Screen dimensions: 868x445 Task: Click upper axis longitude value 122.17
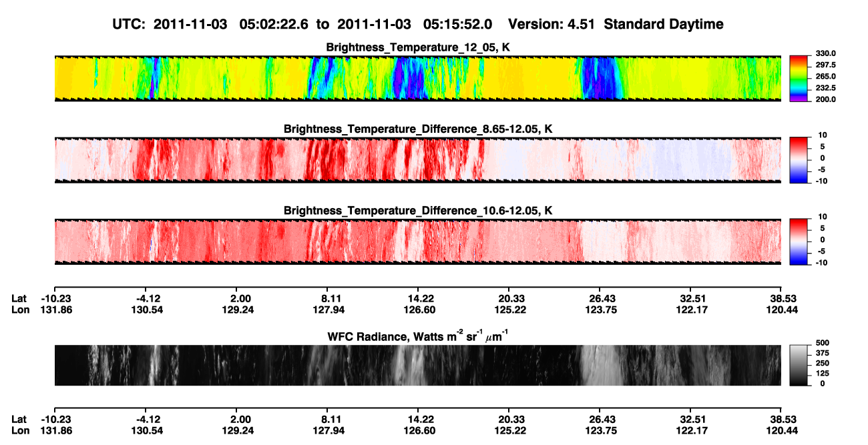coord(690,310)
